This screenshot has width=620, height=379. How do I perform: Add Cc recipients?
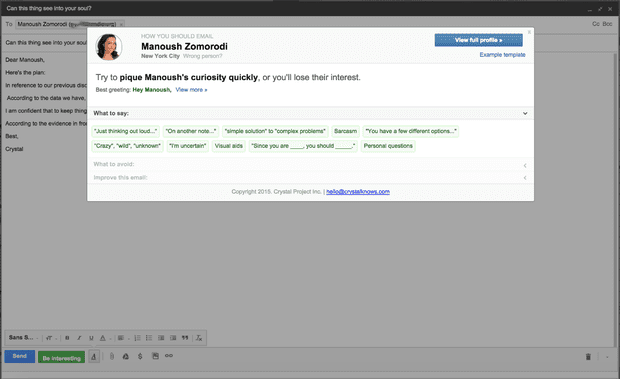pos(595,24)
